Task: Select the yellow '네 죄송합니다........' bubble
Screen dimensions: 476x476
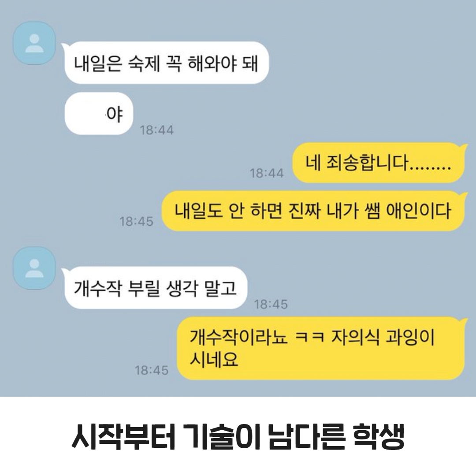Action: coord(379,163)
